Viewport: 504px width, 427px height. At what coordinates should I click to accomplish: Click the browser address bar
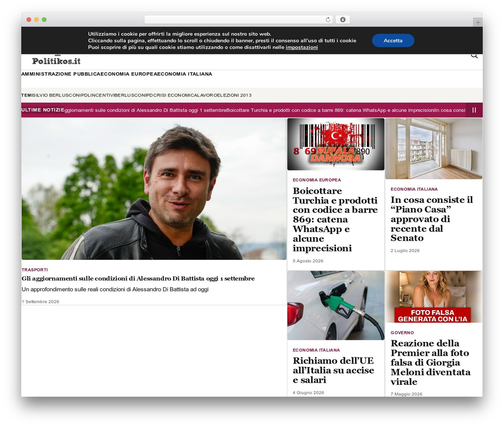point(238,20)
